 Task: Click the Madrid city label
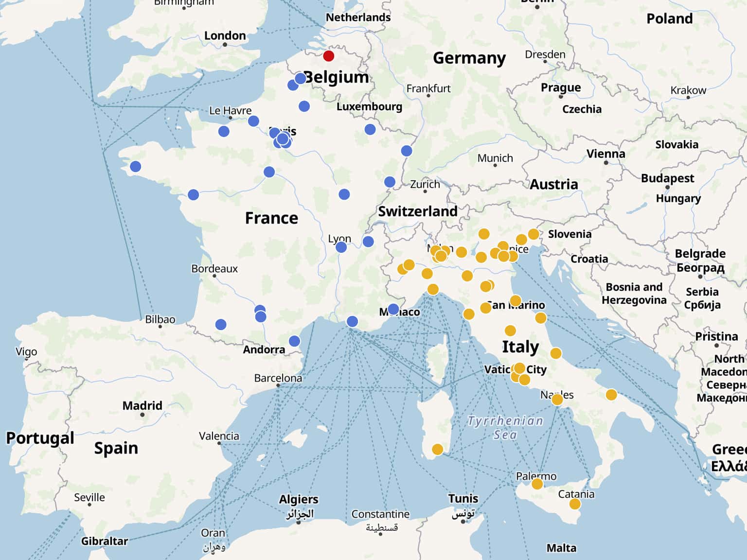pos(142,405)
